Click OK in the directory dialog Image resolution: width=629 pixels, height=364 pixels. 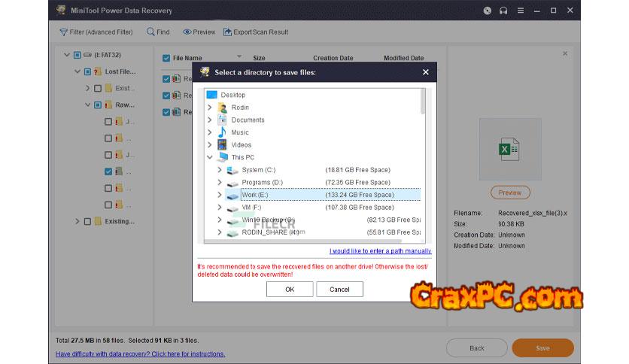[290, 289]
